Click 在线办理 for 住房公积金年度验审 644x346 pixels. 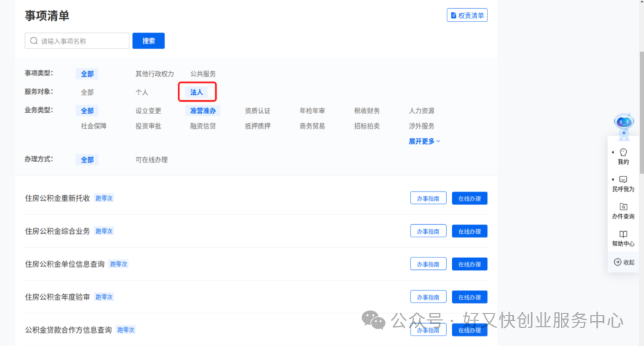pyautogui.click(x=469, y=297)
